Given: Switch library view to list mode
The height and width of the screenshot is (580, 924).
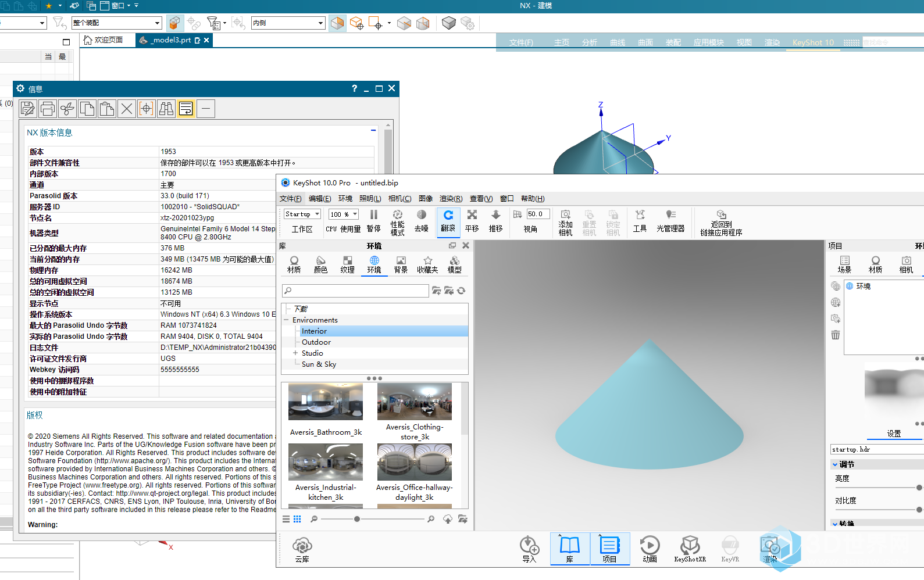Looking at the screenshot, I should [x=286, y=519].
